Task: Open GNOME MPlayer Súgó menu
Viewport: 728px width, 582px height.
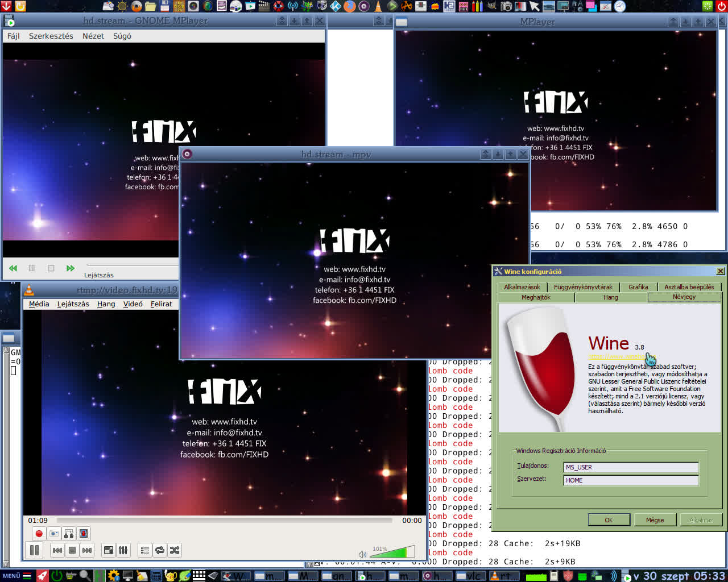Action: 122,36
